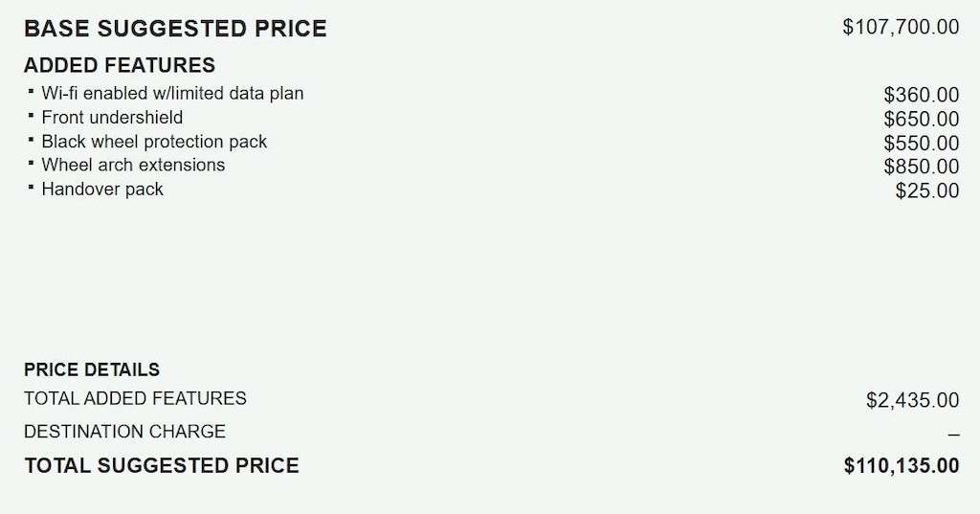The height and width of the screenshot is (514, 980).
Task: Click the $550.00 wheel protection price
Action: 921,143
